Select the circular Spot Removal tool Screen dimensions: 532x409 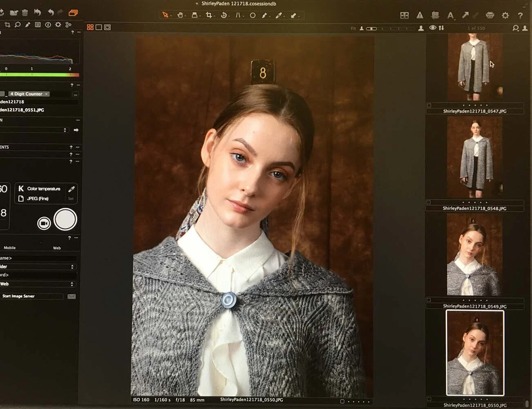point(253,15)
